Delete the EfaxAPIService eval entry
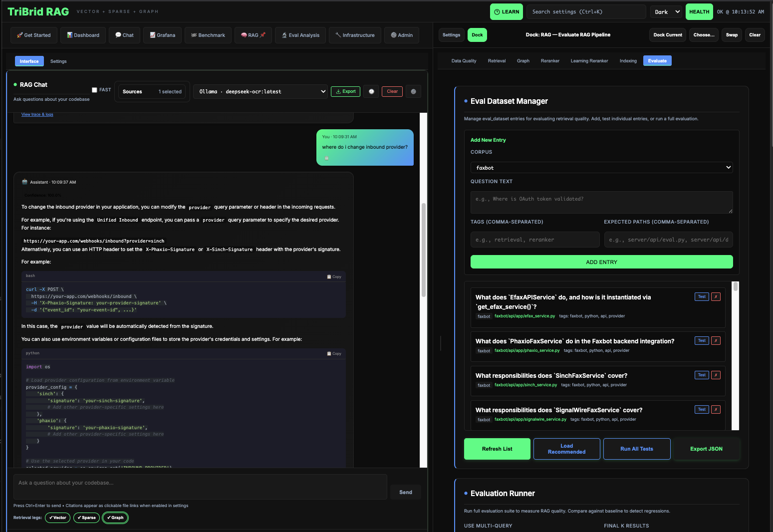 click(716, 297)
